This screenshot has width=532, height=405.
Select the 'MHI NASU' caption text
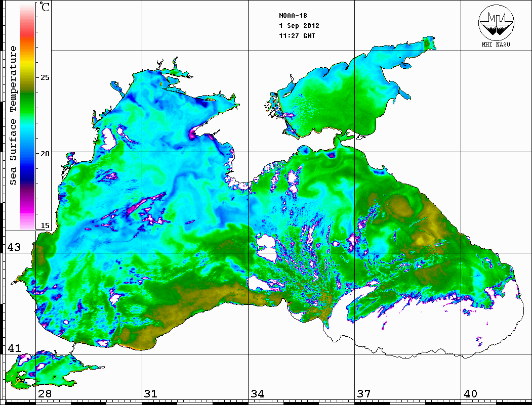(x=496, y=44)
